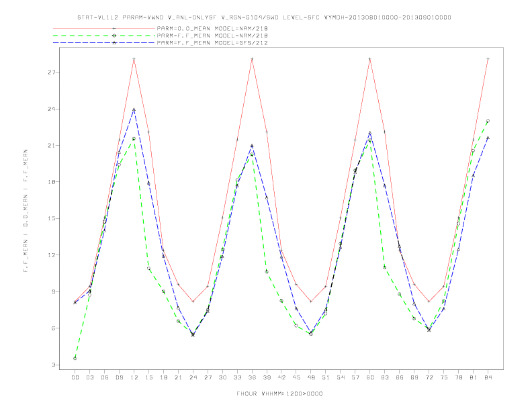Click x-axis tick label 81
Viewport: 532px width, 411px height.
click(474, 377)
